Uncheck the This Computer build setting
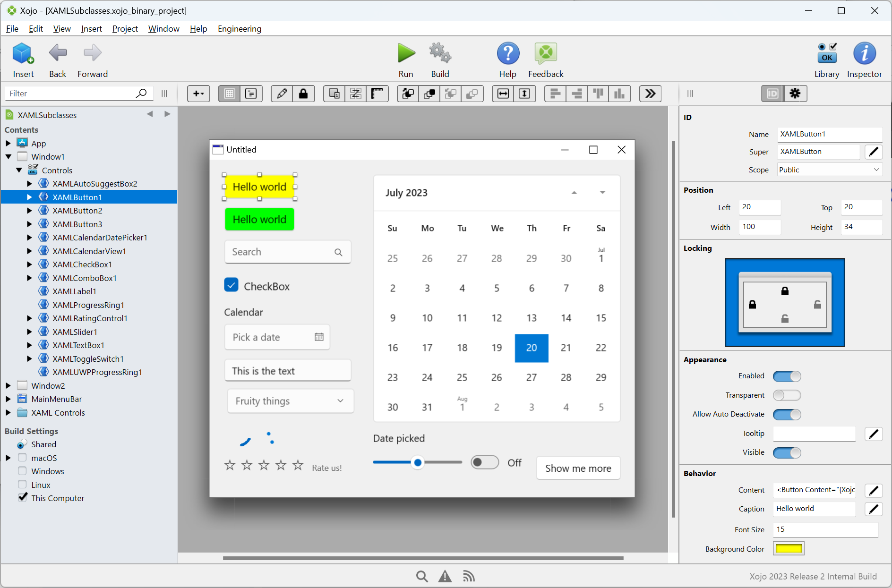The image size is (892, 588). [22, 497]
